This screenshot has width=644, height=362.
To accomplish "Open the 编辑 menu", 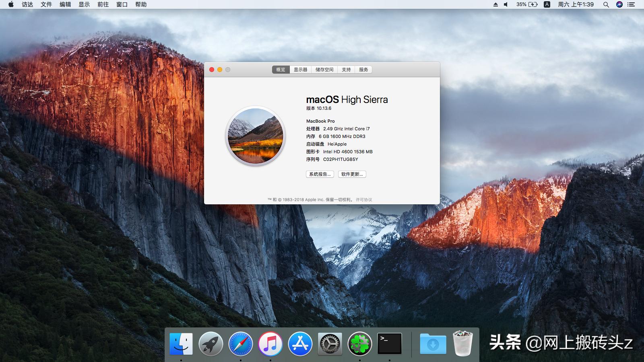I will coord(65,4).
